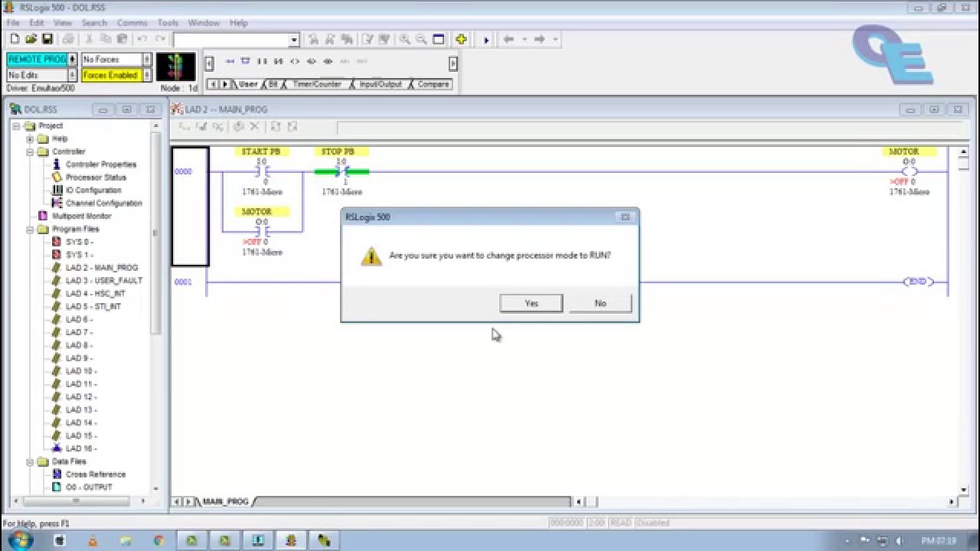Viewport: 980px width, 551px height.
Task: Select the MAIN_PROG ladder tab
Action: click(x=226, y=502)
